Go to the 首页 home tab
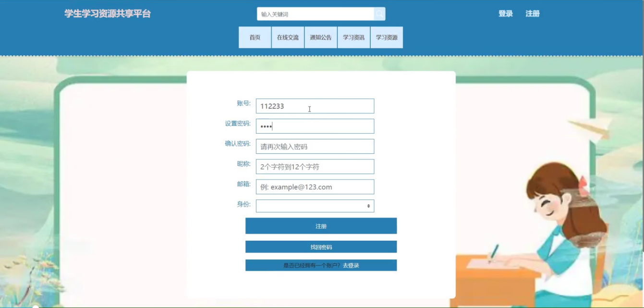The image size is (644, 308). [x=255, y=37]
